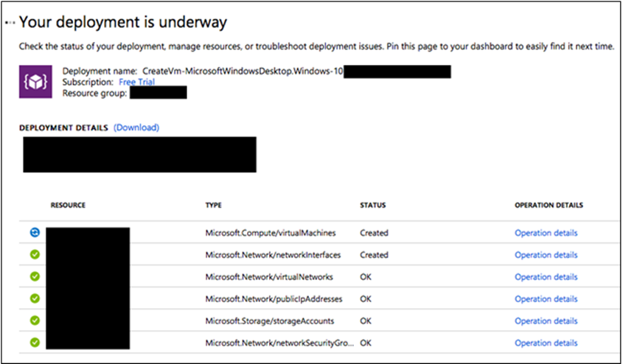Click the OK status of networkSecurityGroups row

click(366, 343)
